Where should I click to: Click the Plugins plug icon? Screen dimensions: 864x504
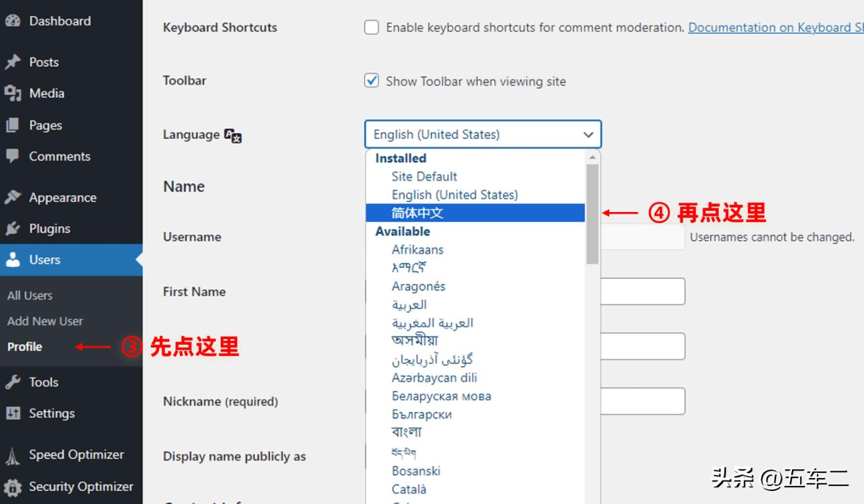[12, 229]
